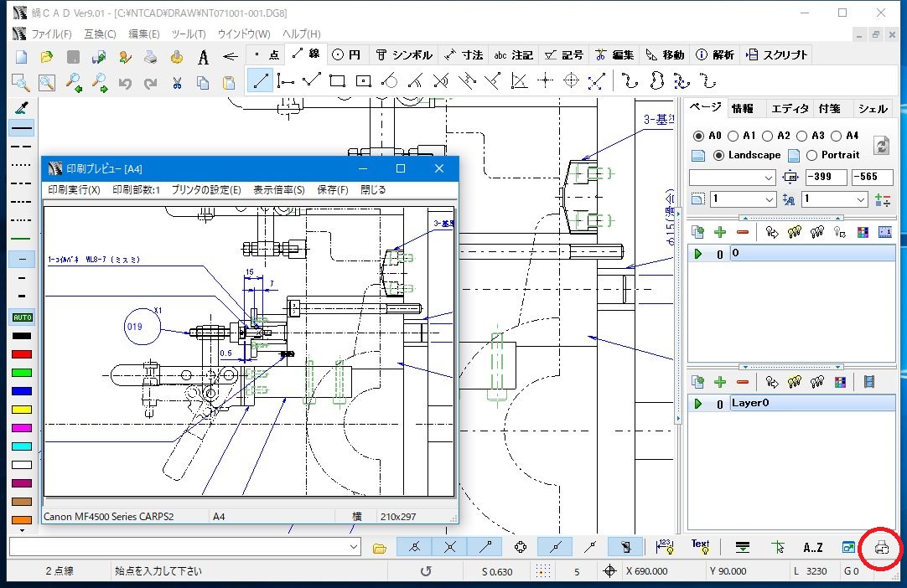Open a drawing with the folder icon
The image size is (907, 588).
47,56
